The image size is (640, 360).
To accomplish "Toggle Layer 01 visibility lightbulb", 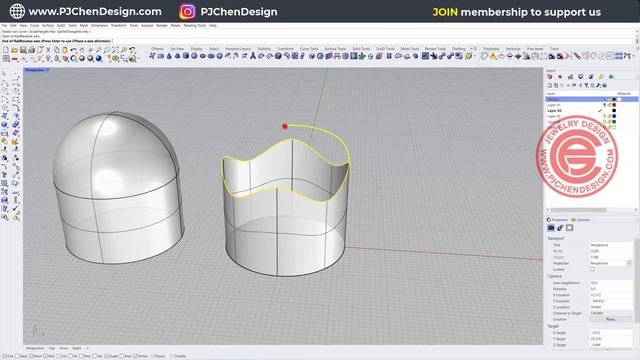I will tap(604, 105).
